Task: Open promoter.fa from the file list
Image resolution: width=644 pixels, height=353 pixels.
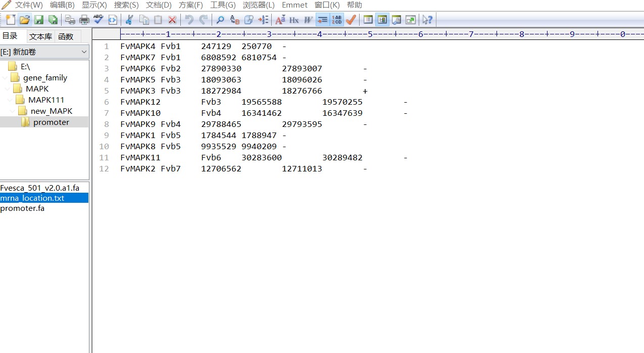Action: coord(22,208)
